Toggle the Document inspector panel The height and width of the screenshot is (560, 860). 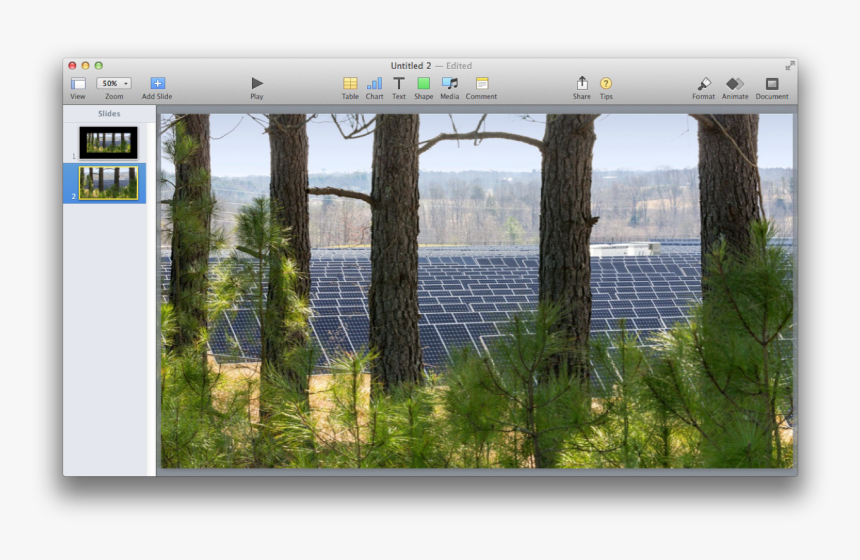click(771, 84)
